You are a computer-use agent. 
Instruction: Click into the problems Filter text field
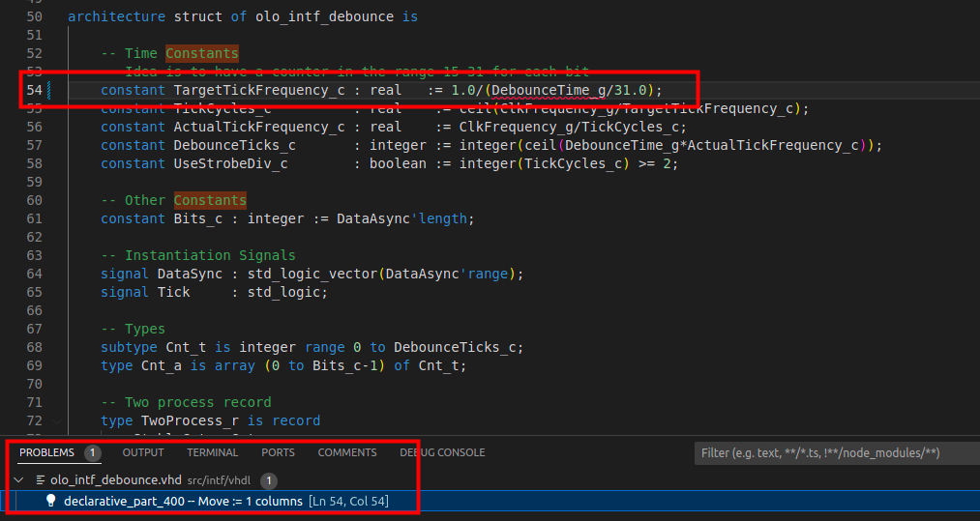point(837,453)
